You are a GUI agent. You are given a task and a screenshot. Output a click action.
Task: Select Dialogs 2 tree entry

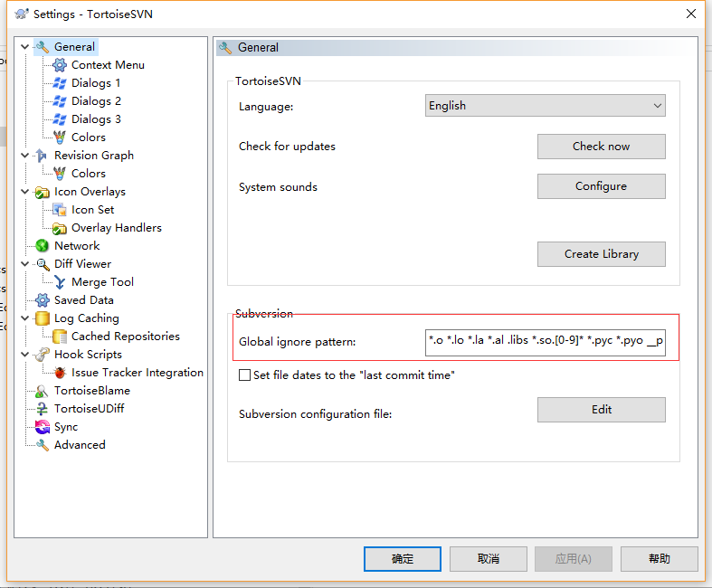pos(96,101)
